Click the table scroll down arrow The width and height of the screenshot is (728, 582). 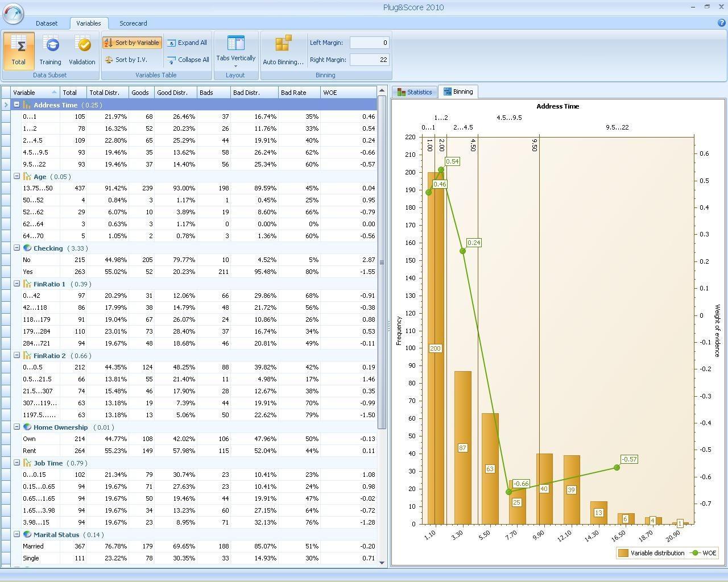pyautogui.click(x=382, y=563)
